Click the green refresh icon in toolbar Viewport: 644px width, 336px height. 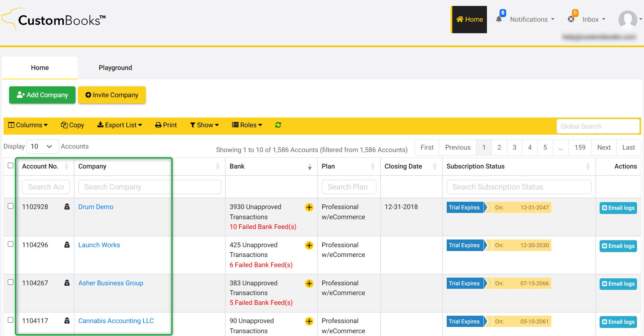[278, 125]
